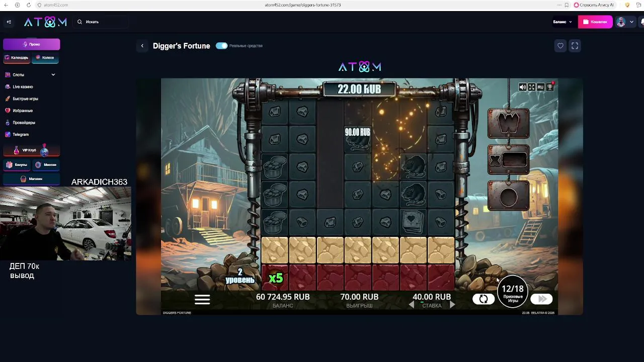Open the game trophy tournaments icon

click(x=550, y=87)
